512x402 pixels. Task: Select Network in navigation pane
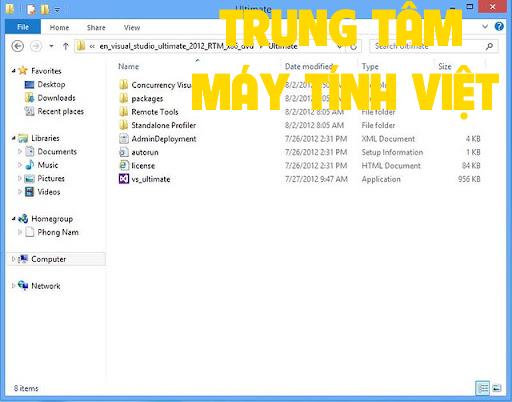tap(46, 286)
